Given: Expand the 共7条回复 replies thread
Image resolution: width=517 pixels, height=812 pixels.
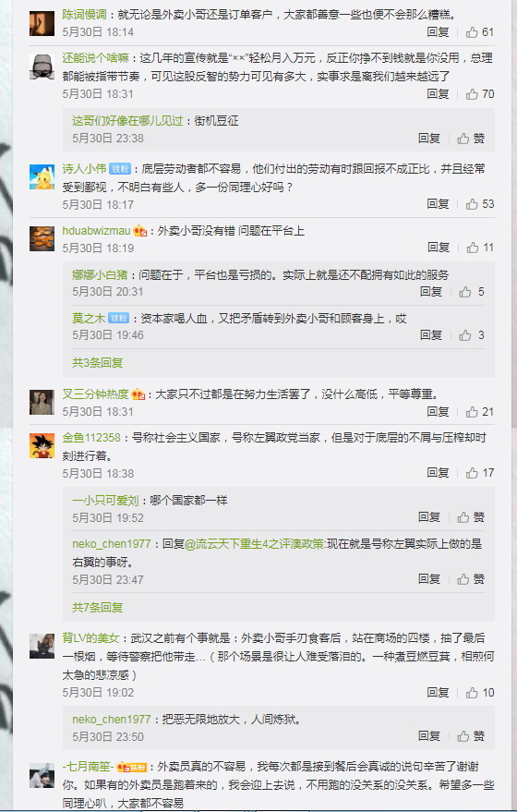Looking at the screenshot, I should tap(97, 608).
